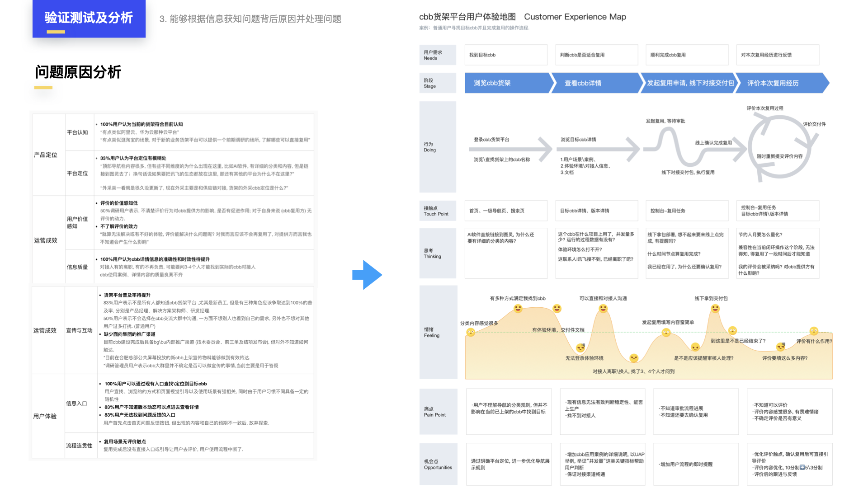Click the worried face above 是不是应该提醒审核人处理
Image resolution: width=868 pixels, height=488 pixels.
click(x=695, y=347)
